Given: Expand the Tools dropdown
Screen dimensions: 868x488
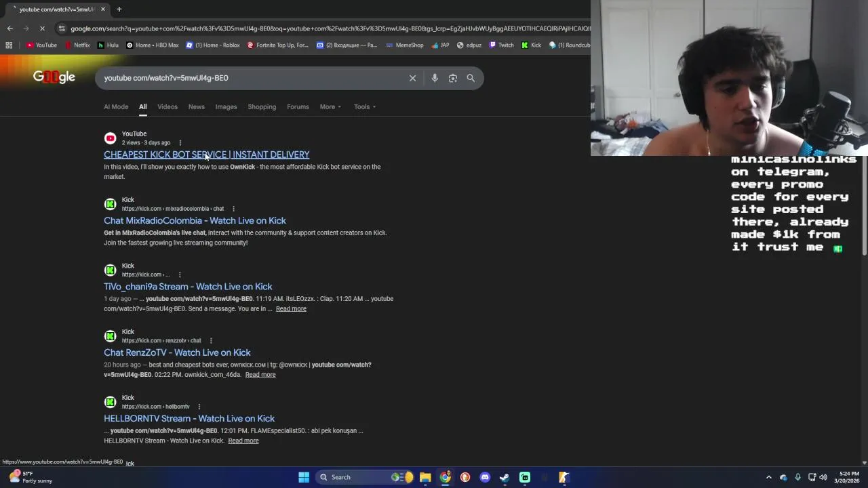Looking at the screenshot, I should [365, 106].
